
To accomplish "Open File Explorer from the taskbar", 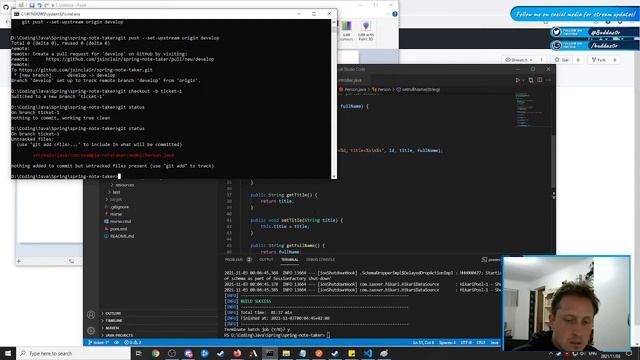I will click(x=286, y=353).
